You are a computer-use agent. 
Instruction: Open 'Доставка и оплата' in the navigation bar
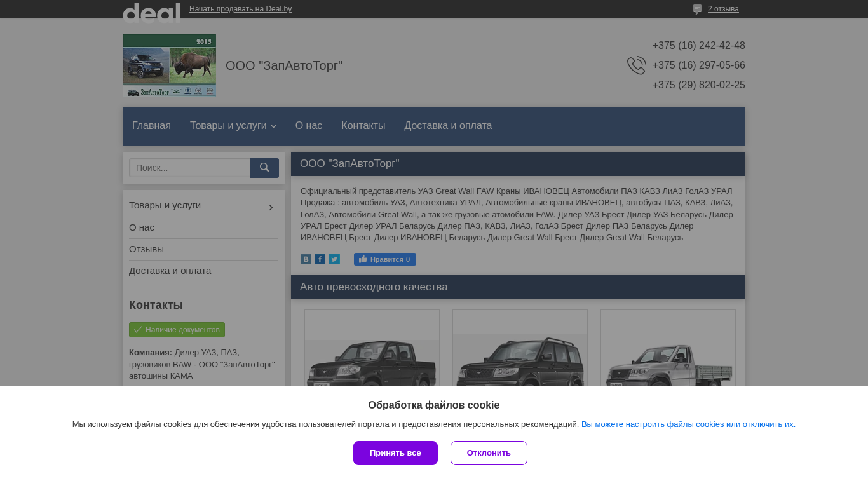point(448,126)
